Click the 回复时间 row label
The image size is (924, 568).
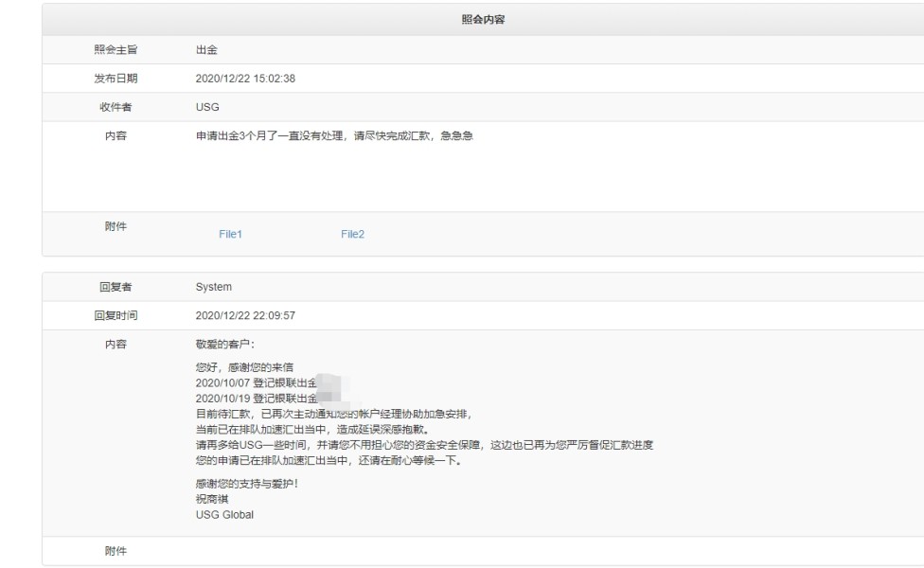[x=115, y=315]
